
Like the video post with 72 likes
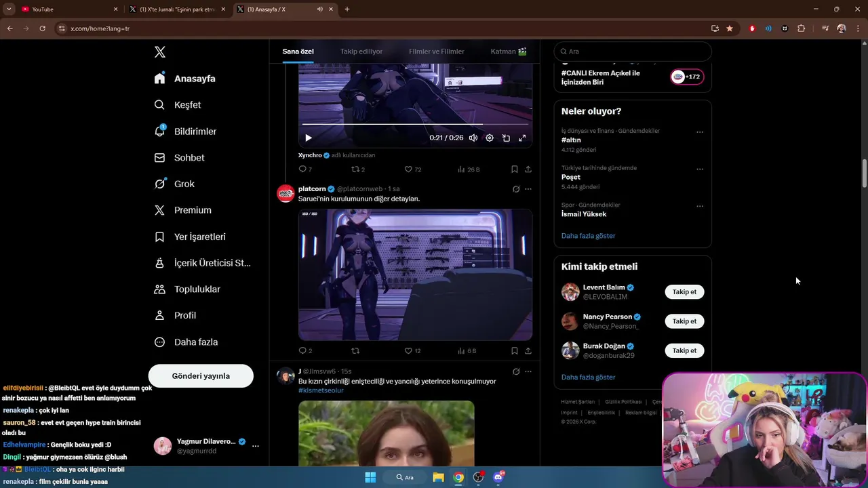[x=412, y=169]
